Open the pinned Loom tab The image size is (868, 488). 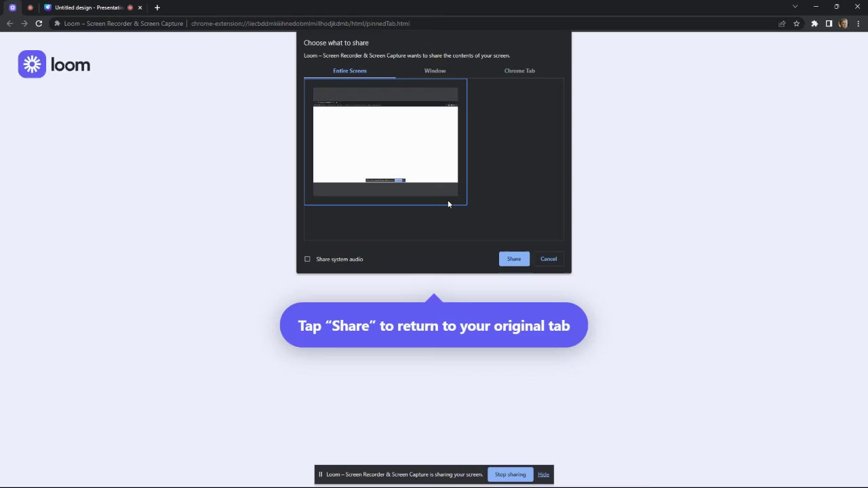pos(12,7)
